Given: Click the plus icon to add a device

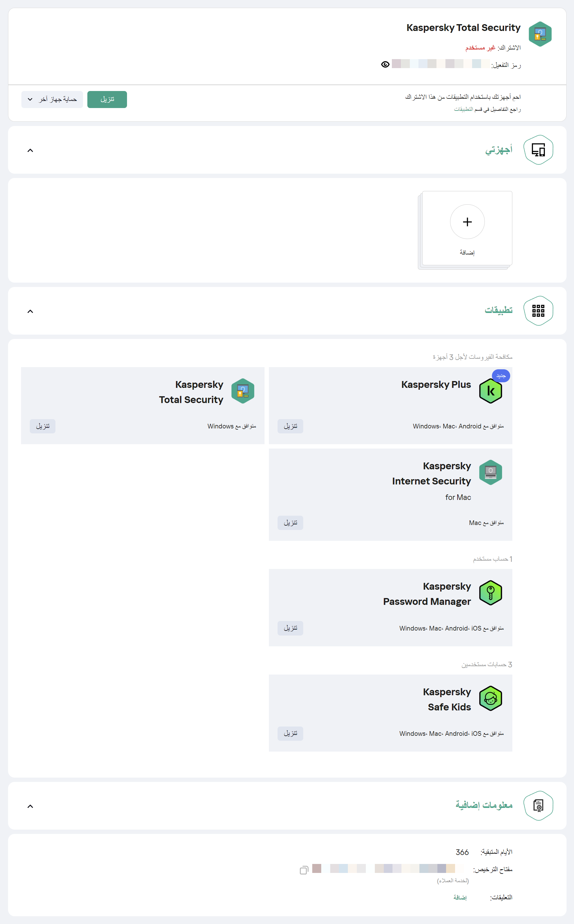Looking at the screenshot, I should coord(467,222).
